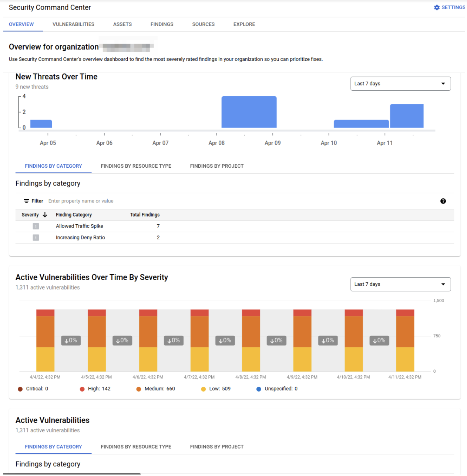
Task: Expand the Severity column sort direction
Action: click(45, 214)
